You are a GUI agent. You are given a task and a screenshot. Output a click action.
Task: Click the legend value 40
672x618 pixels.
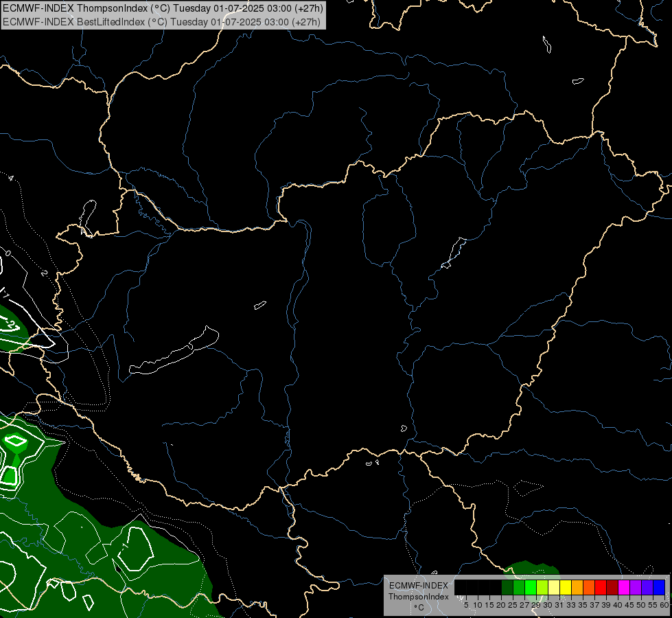tap(618, 605)
